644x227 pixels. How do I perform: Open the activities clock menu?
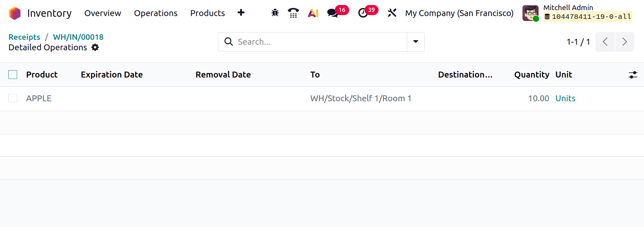coord(362,13)
